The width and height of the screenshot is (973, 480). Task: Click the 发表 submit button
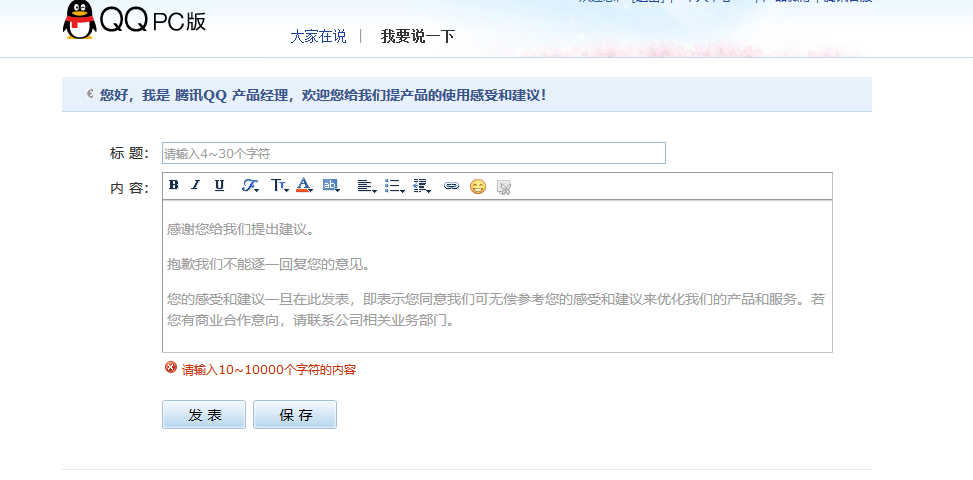click(204, 415)
